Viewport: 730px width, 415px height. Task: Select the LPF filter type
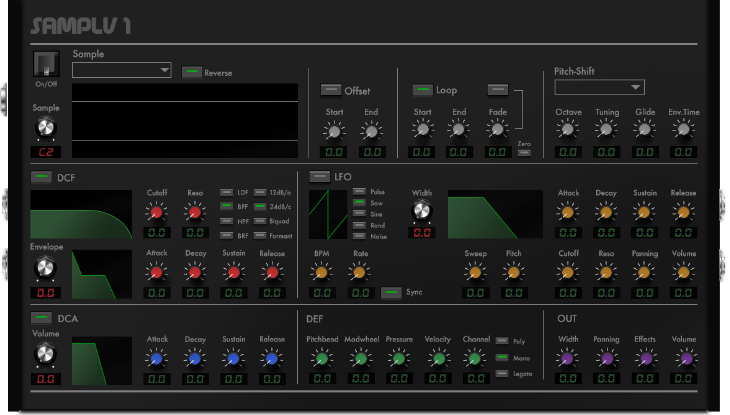[227, 192]
